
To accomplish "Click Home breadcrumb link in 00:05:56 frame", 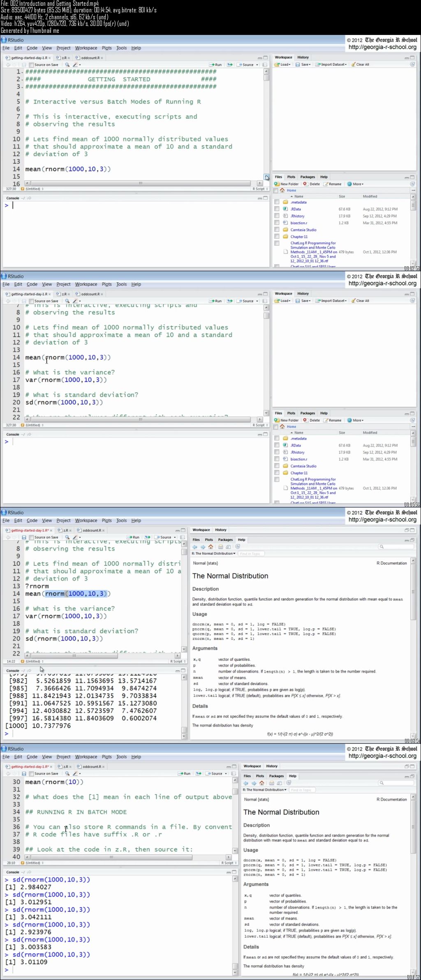I will tap(291, 427).
